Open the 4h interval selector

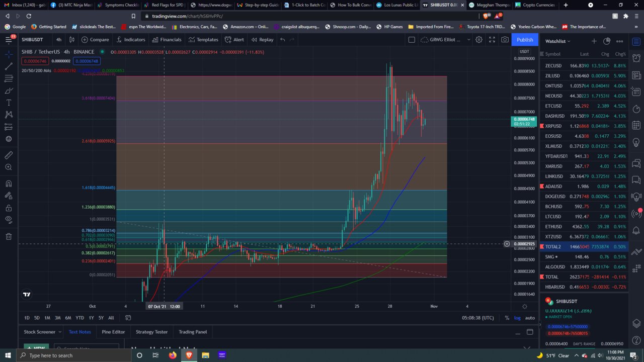click(59, 40)
